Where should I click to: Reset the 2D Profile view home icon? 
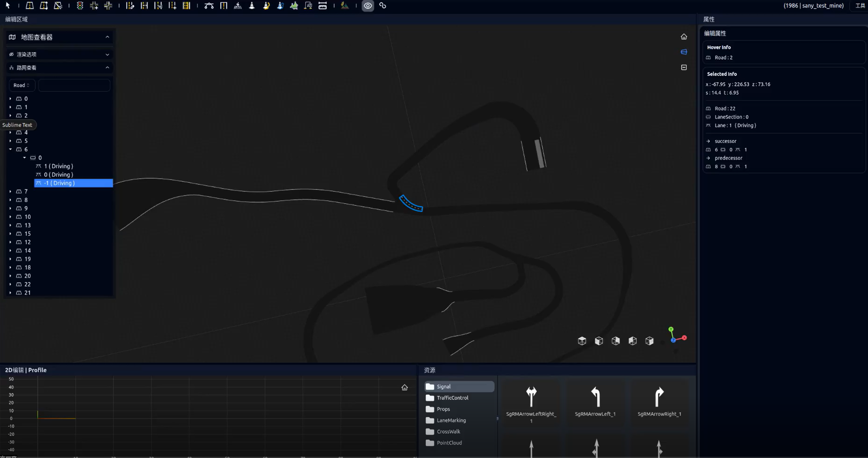[404, 387]
